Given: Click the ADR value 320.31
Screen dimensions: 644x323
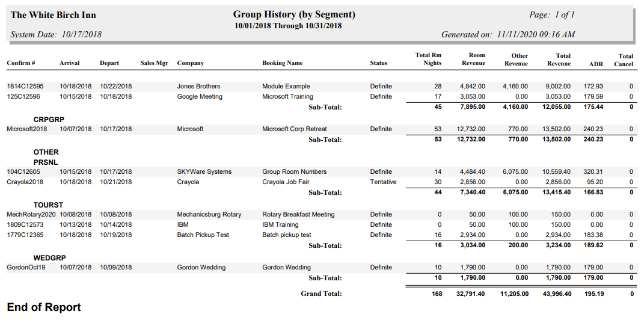Looking at the screenshot, I should [x=593, y=172].
